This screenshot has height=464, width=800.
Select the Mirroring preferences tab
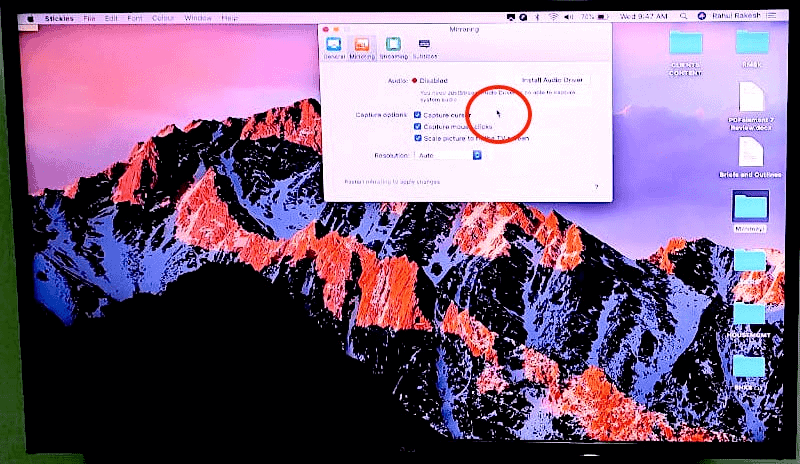tap(362, 48)
